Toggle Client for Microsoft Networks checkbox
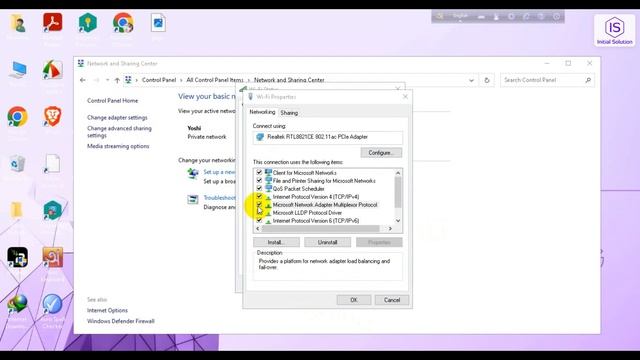This screenshot has width=640, height=360. pyautogui.click(x=259, y=172)
